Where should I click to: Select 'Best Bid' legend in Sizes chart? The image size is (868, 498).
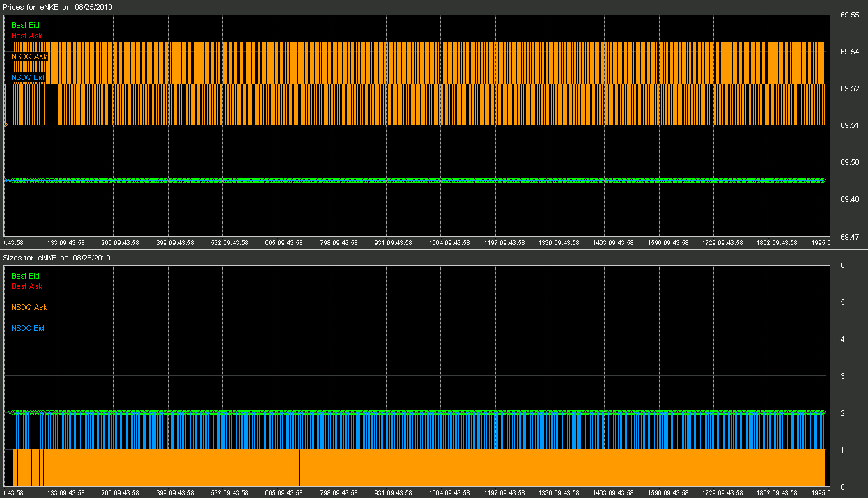[25, 276]
